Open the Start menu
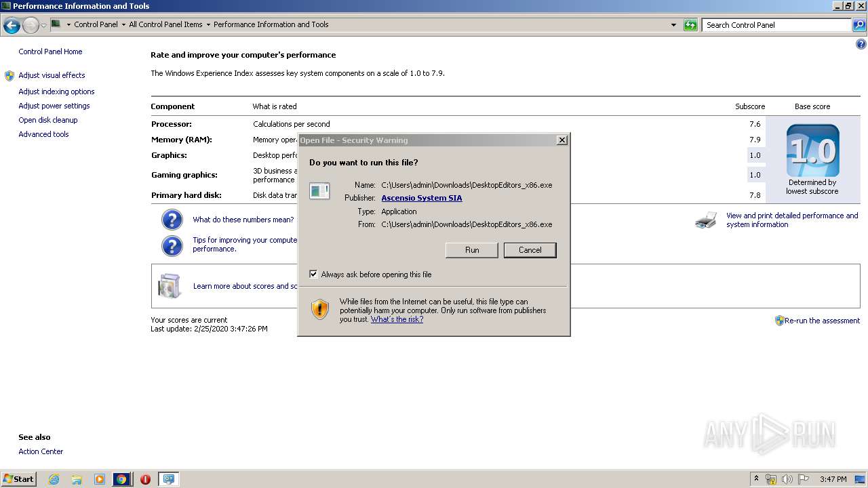 click(x=19, y=479)
